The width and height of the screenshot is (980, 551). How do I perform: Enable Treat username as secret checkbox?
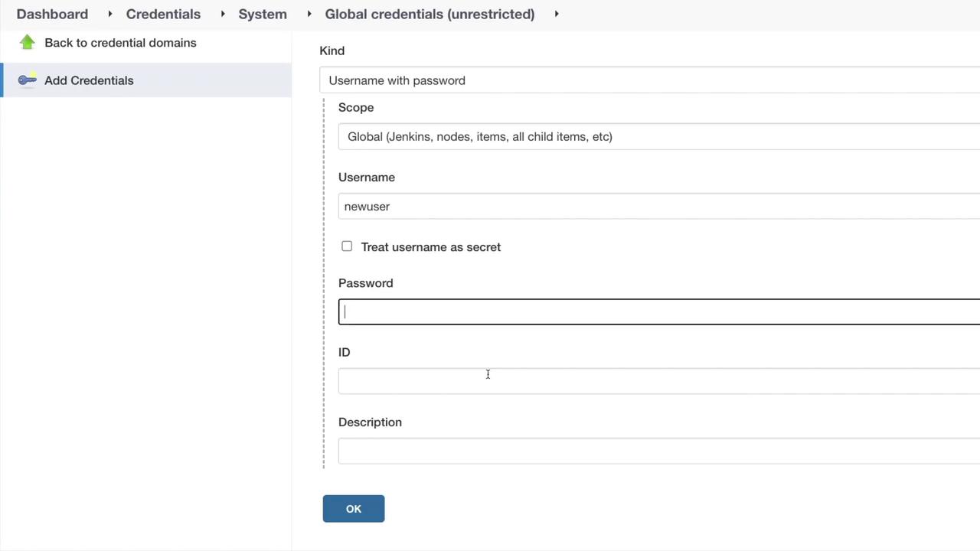point(347,246)
